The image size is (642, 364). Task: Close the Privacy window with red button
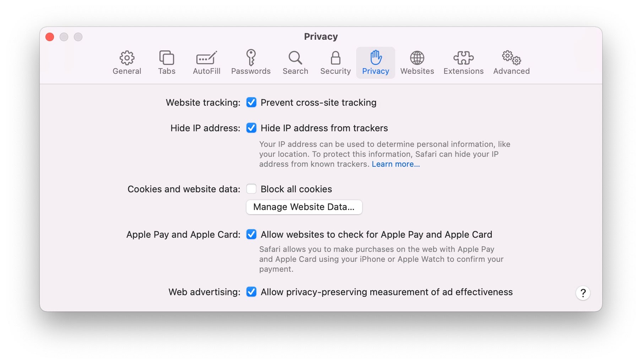click(50, 37)
